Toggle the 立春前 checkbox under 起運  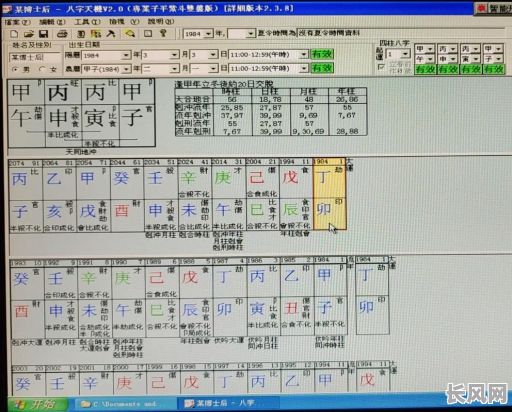[x=381, y=67]
